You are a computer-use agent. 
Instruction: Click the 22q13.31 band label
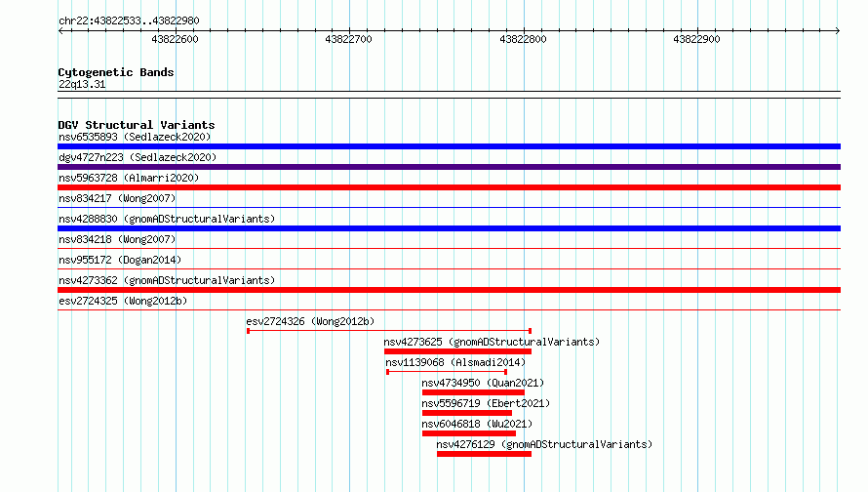pyautogui.click(x=82, y=84)
